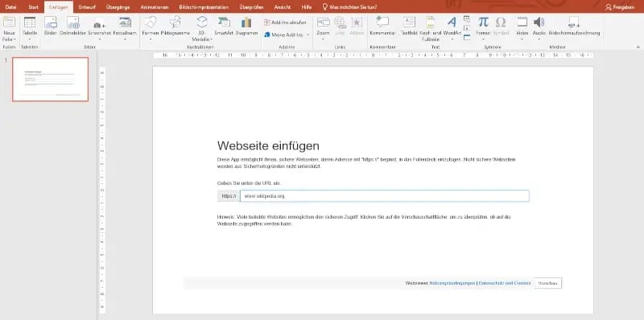The width and height of the screenshot is (644, 320).
Task: Expand the Screenshot dropdown arrow
Action: [x=99, y=39]
